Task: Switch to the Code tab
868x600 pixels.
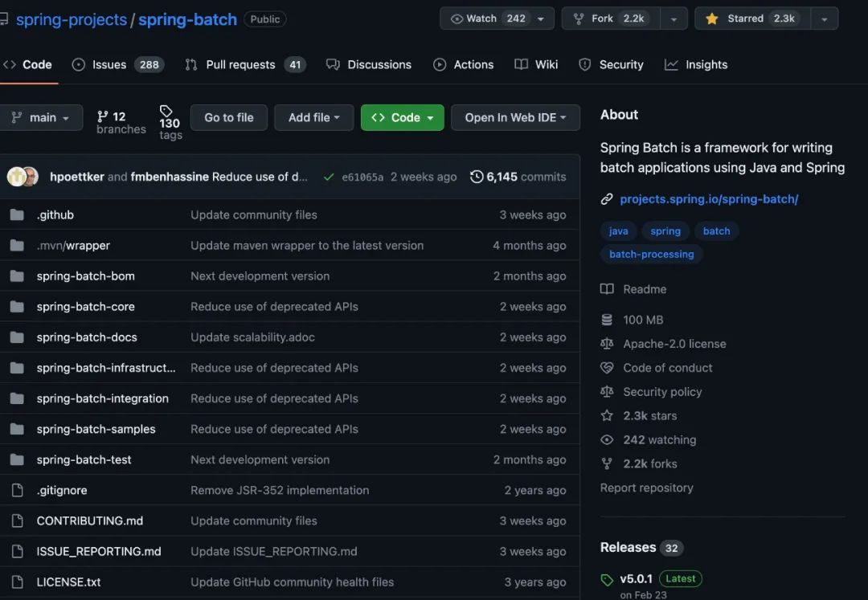Action: [28, 65]
